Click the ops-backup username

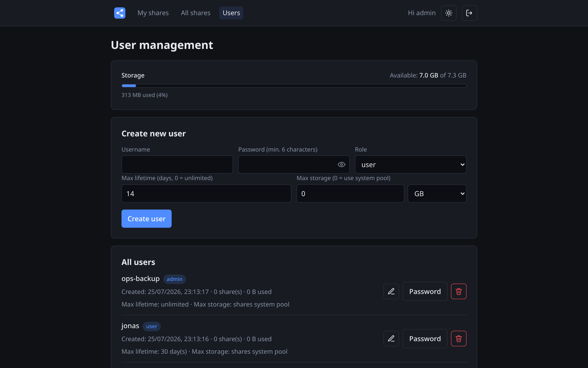tap(141, 278)
